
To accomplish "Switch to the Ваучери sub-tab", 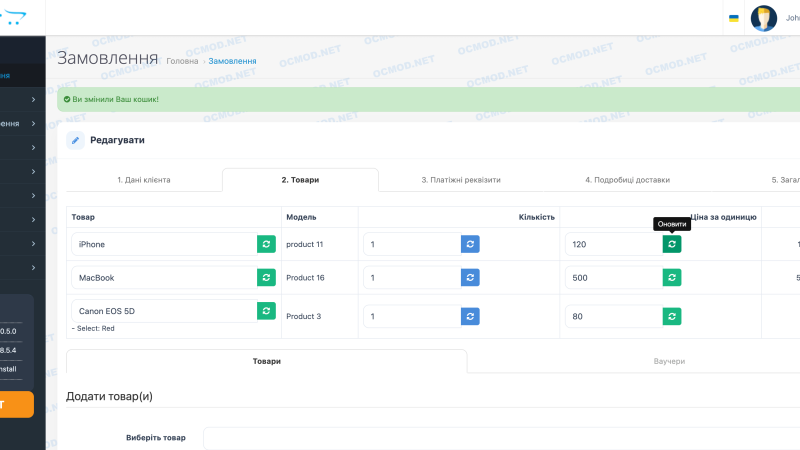I will point(669,361).
